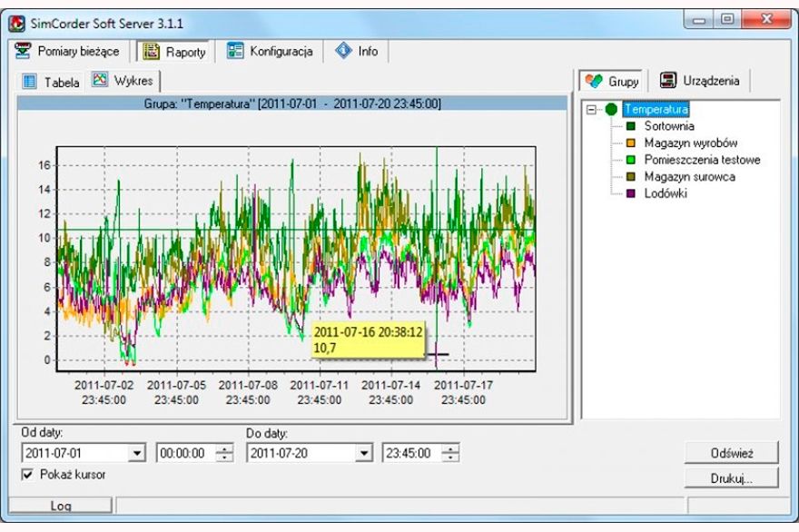This screenshot has width=799, height=532.
Task: Decrease the Od daty time value
Action: [224, 457]
